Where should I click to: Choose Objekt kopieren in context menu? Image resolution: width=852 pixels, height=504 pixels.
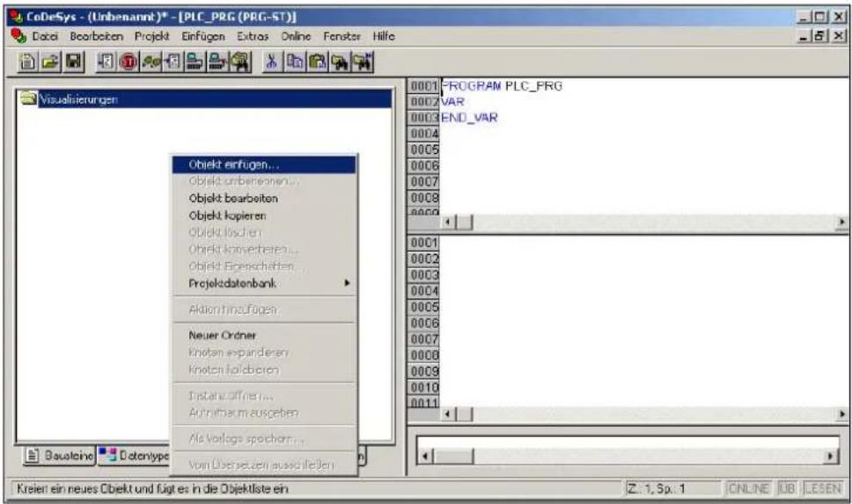click(264, 215)
